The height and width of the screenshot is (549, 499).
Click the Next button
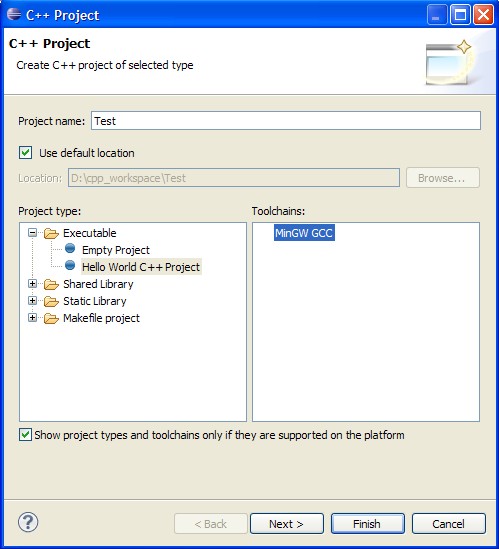286,524
